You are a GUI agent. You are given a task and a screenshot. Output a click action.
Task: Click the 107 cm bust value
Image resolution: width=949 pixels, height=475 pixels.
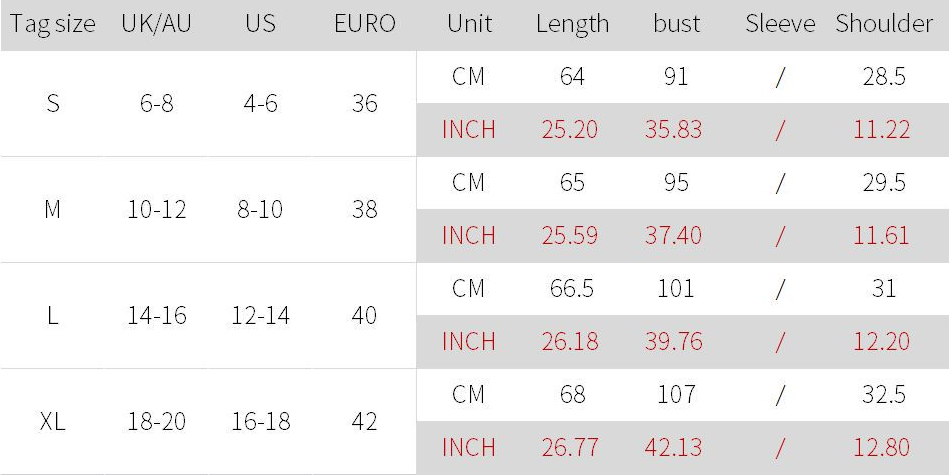pyautogui.click(x=676, y=394)
